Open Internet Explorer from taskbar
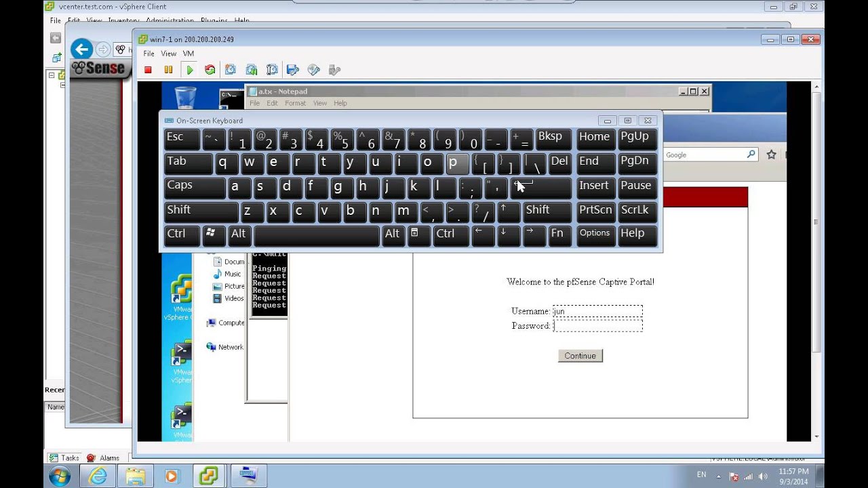 99,476
